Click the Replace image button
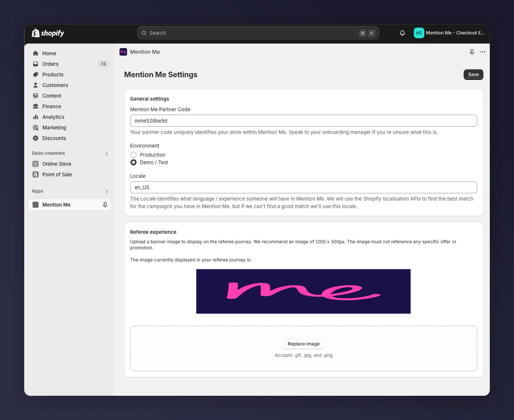Image resolution: width=514 pixels, height=420 pixels. [304, 344]
